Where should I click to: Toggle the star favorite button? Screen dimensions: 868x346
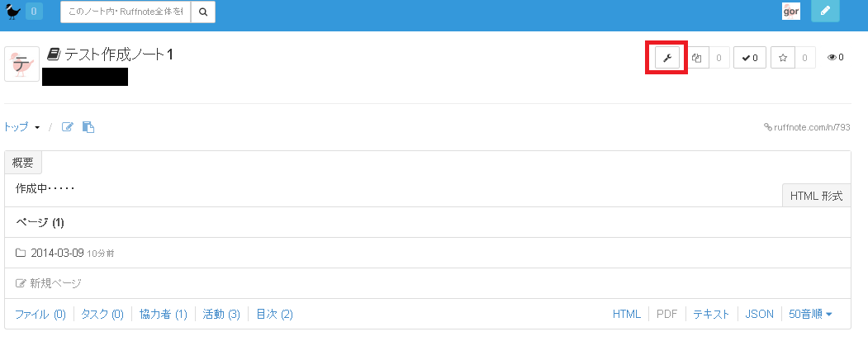pos(783,58)
